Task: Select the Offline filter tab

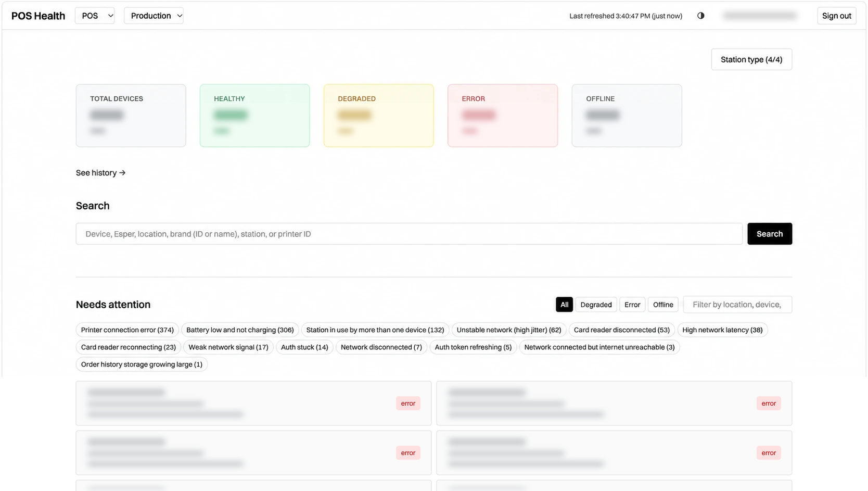Action: click(x=663, y=305)
